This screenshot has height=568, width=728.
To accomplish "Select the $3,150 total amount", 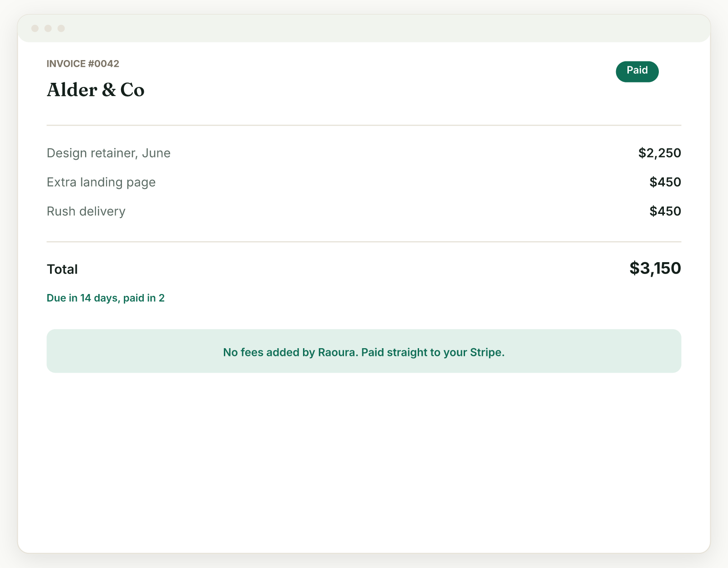I will tap(655, 268).
